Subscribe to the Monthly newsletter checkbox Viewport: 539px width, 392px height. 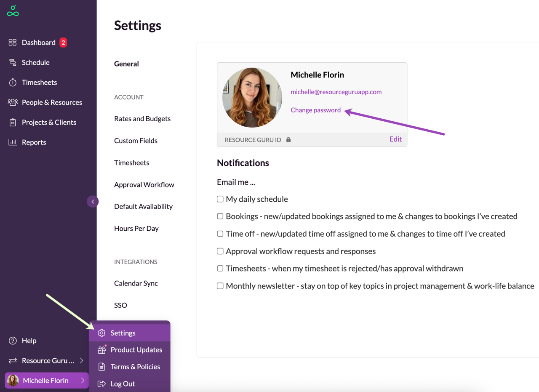220,286
